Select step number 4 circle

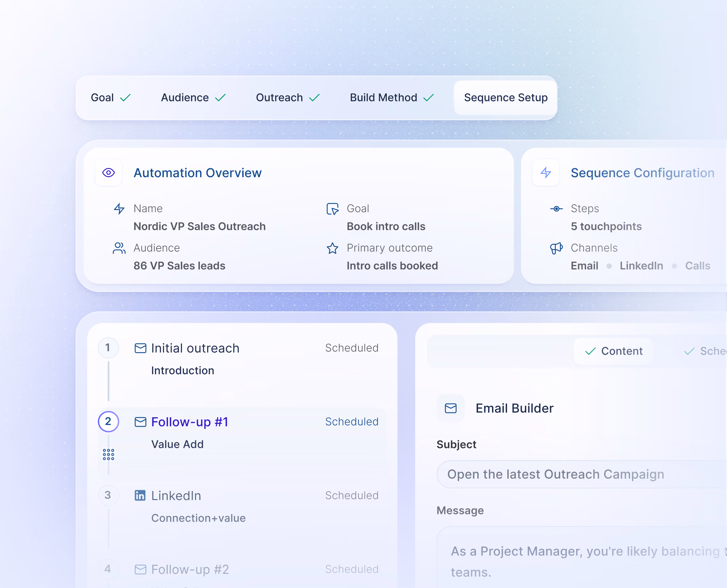[x=108, y=569]
